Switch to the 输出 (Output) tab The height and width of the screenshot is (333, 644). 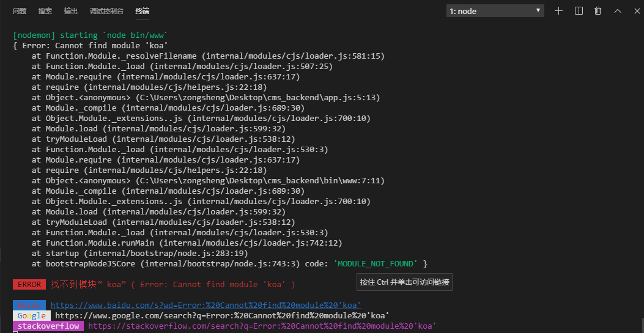[x=71, y=11]
